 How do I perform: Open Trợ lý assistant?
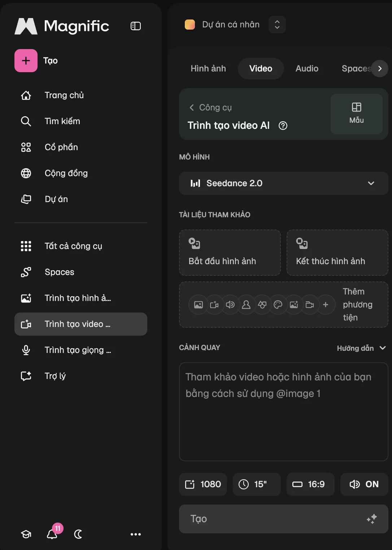[x=81, y=376]
